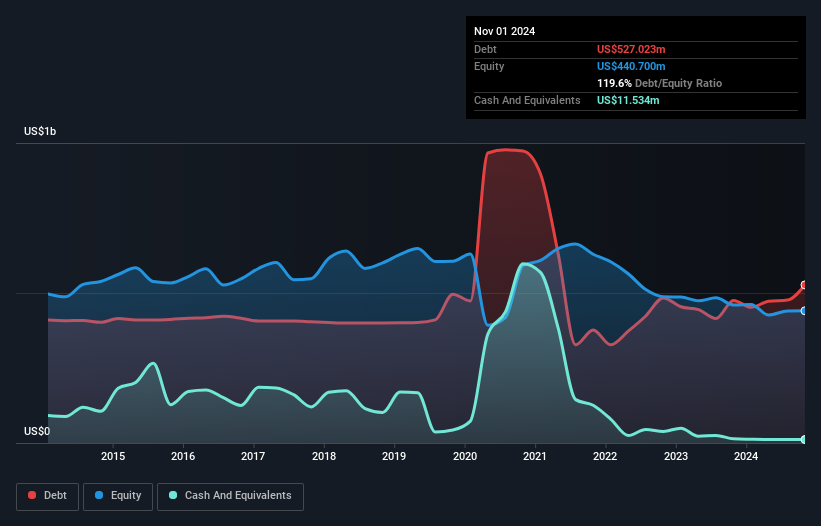
Task: Click the US$1b y-axis label
Action: tap(40, 131)
